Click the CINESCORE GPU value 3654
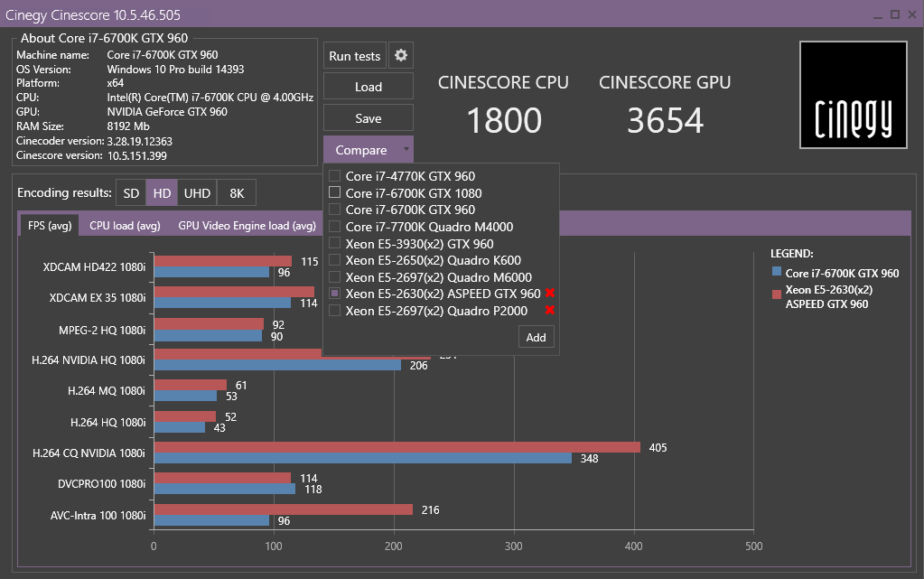Viewport: 924px width, 579px height. click(666, 120)
